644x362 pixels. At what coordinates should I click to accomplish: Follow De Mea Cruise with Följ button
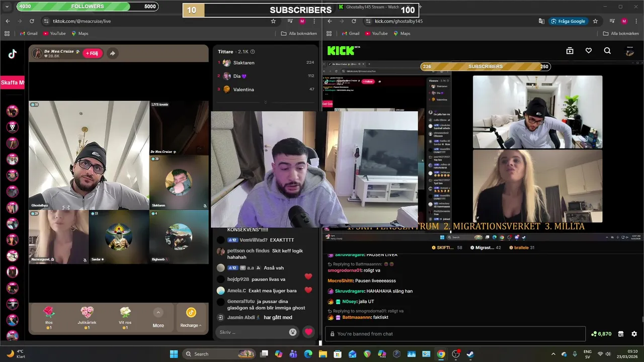pos(93,53)
